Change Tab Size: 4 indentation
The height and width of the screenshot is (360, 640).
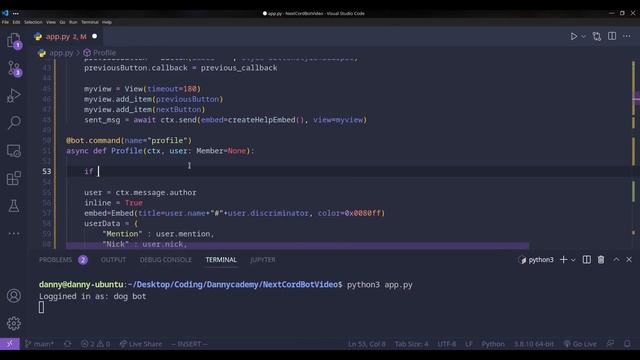point(411,344)
